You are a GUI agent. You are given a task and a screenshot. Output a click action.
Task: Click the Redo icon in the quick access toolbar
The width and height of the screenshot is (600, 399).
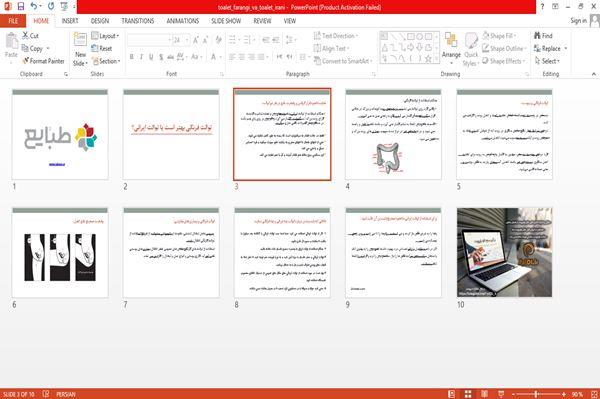point(51,7)
